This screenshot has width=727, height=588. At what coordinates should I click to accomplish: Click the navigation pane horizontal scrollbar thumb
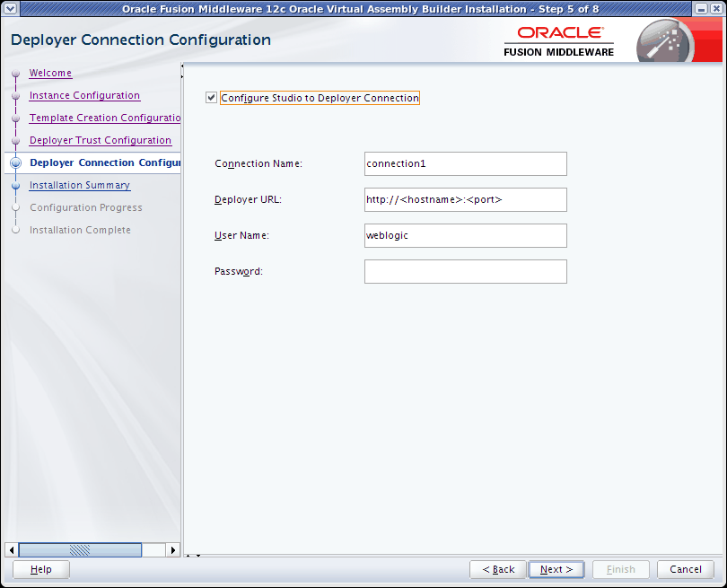coord(80,550)
